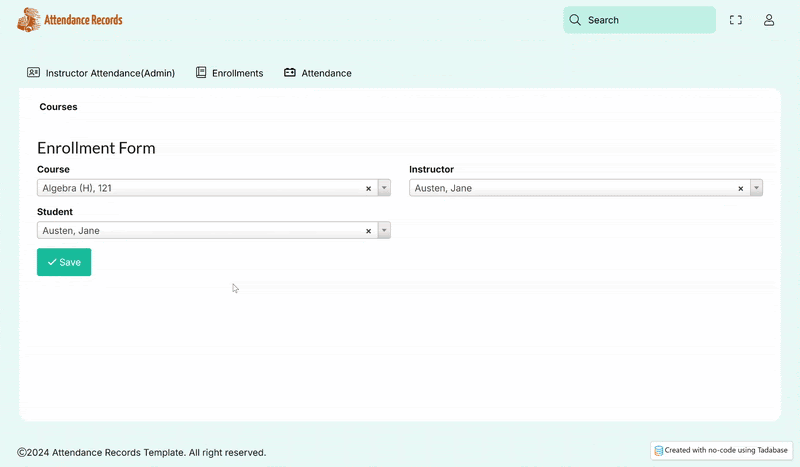The image size is (800, 467).
Task: Expand the Student dropdown arrow
Action: (384, 231)
